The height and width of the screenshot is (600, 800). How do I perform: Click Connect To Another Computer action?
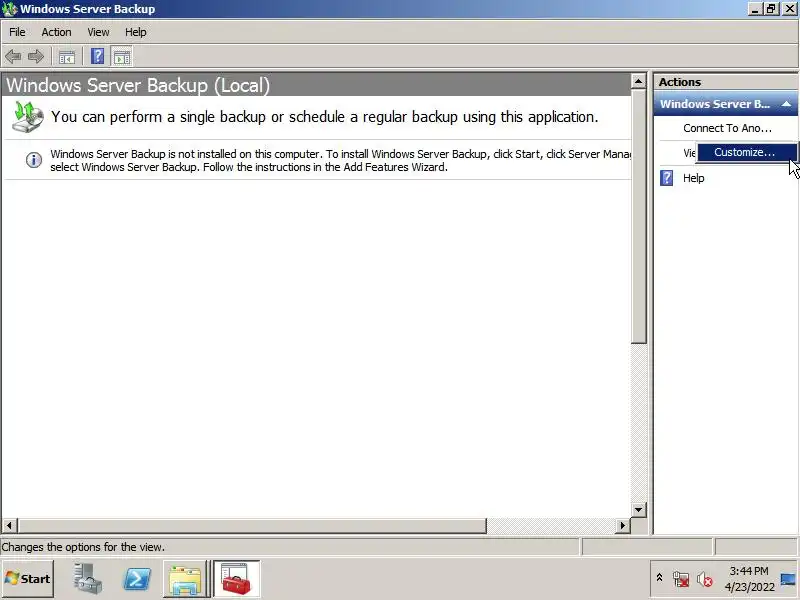click(727, 128)
